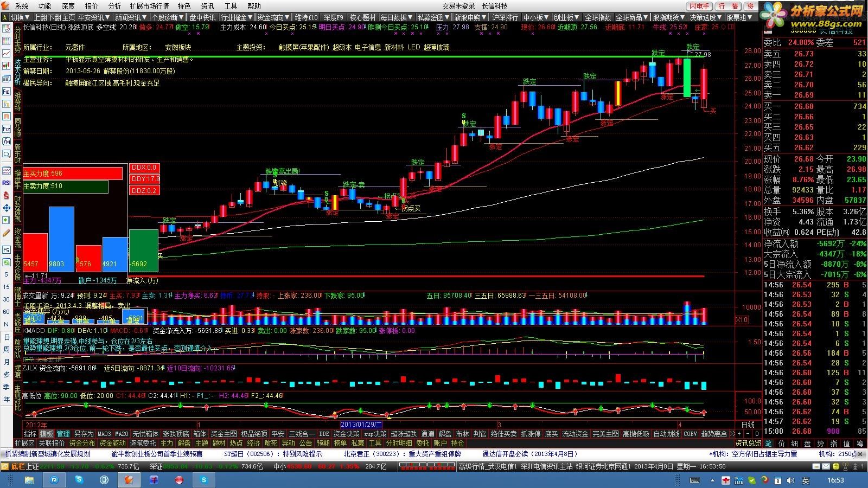The image size is (868, 488).
Task: Click the 盘中快讯 toolbar button
Action: (202, 17)
